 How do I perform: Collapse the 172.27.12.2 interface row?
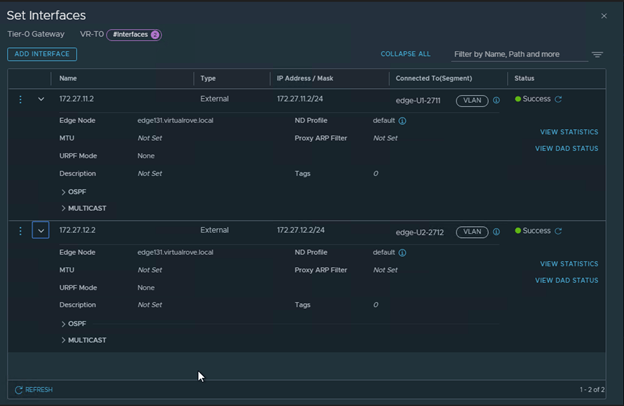click(41, 231)
